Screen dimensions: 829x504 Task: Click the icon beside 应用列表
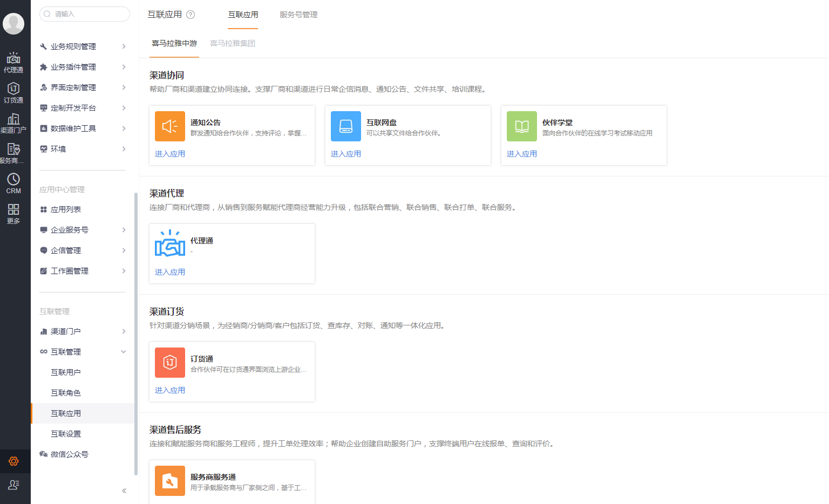(44, 209)
